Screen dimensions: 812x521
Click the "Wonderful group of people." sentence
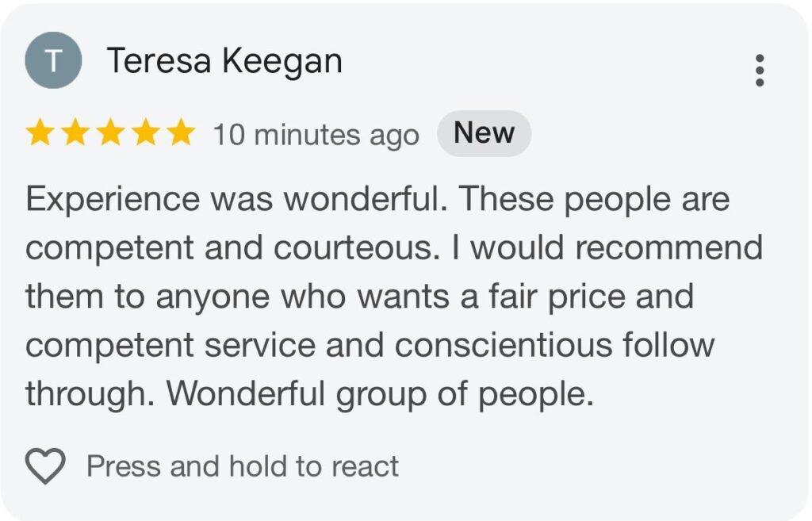click(380, 394)
